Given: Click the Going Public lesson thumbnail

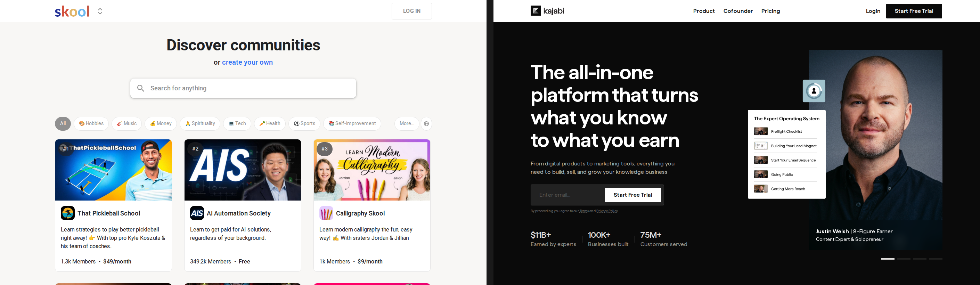Looking at the screenshot, I should (x=760, y=174).
